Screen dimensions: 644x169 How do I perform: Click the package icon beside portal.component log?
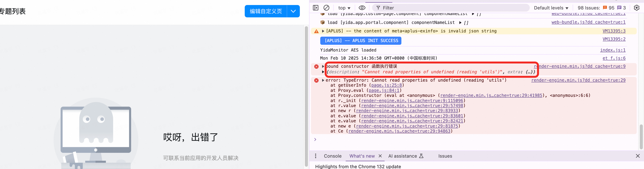(x=323, y=22)
